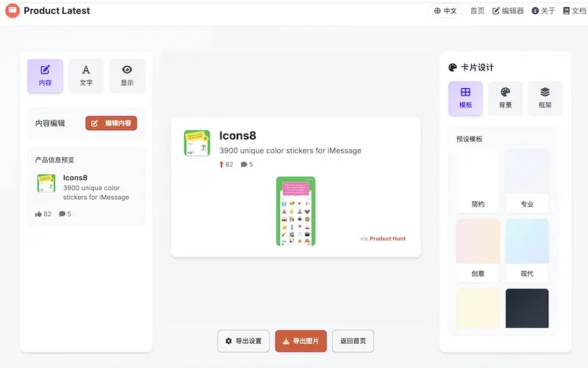
Task: Open 导出设置 export settings
Action: (243, 341)
